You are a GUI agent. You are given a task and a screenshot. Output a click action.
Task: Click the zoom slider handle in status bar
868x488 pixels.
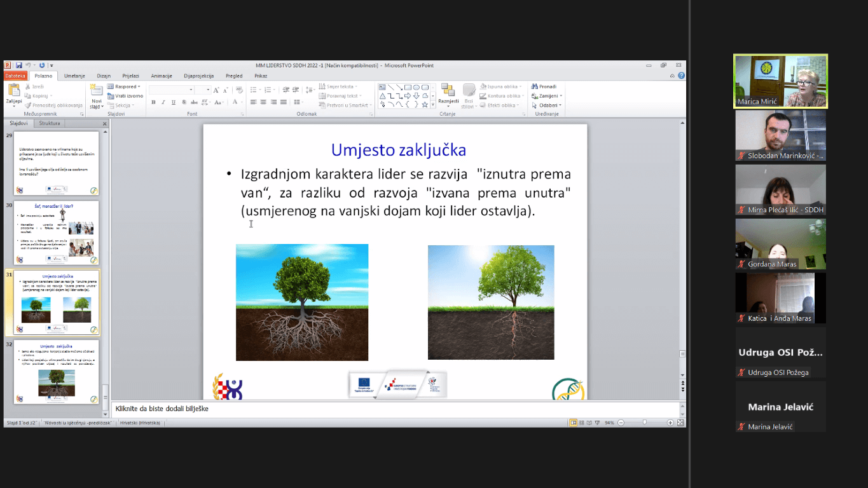645,423
